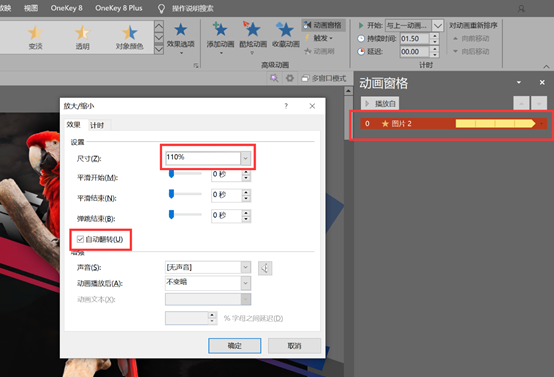
Task: Click the star icon of 图片 2
Action: 385,123
